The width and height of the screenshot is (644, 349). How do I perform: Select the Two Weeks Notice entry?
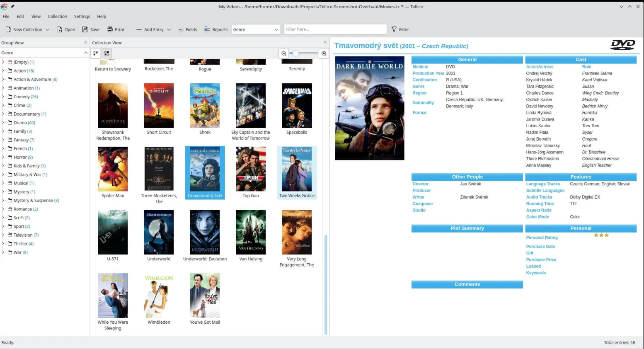[x=297, y=172]
